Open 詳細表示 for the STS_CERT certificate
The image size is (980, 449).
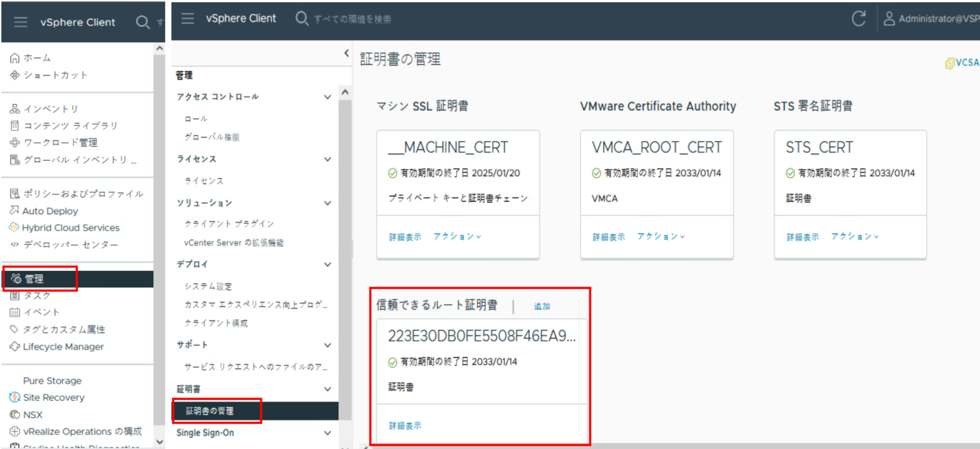tap(803, 236)
